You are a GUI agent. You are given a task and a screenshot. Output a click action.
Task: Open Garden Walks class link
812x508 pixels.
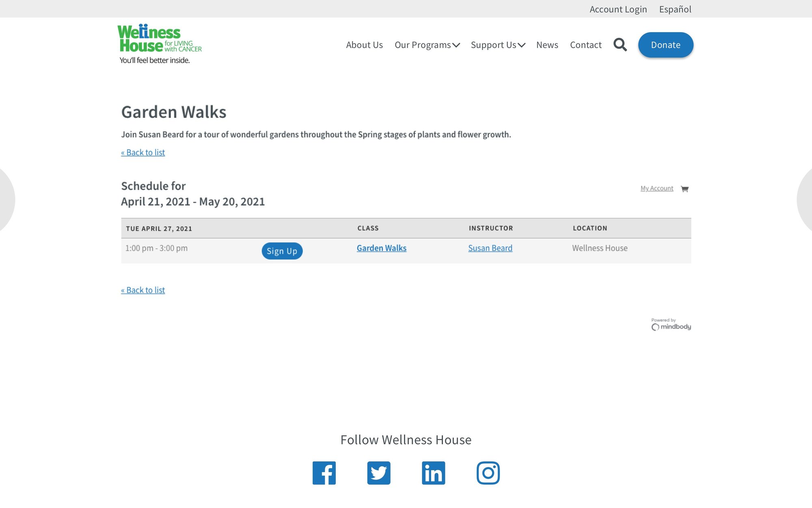382,248
